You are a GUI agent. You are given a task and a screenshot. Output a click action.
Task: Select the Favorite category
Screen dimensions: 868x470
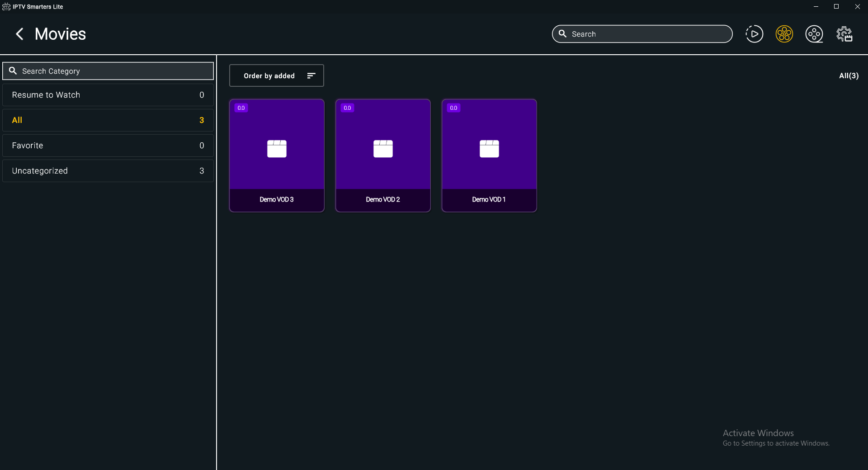coord(108,145)
